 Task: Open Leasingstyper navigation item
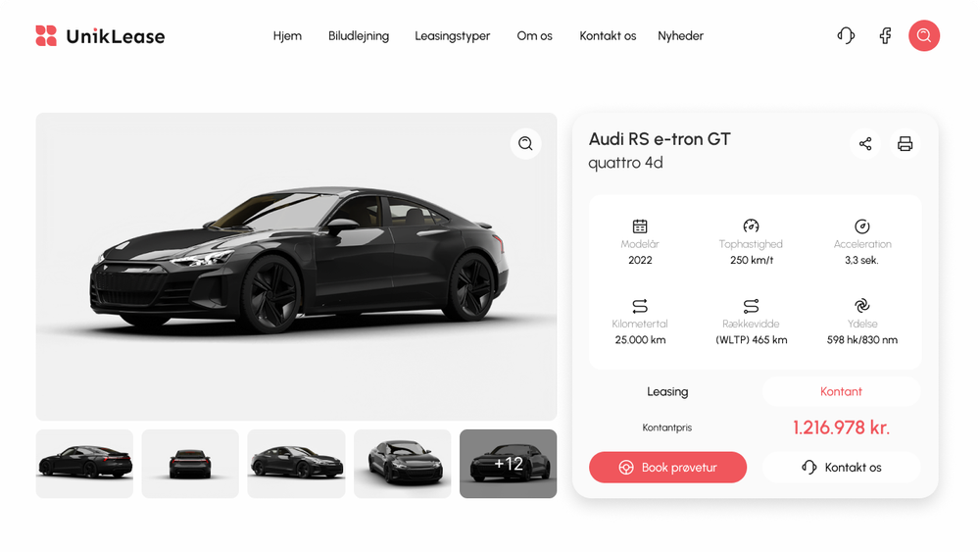click(x=453, y=36)
